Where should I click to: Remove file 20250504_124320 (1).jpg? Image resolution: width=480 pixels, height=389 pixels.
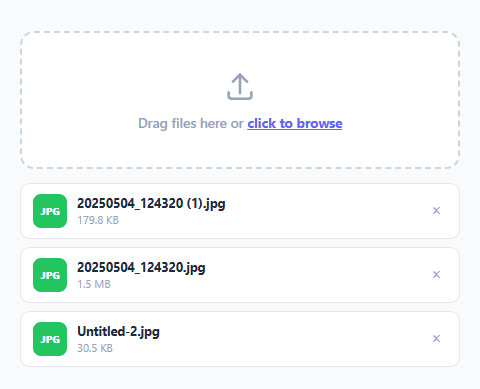point(436,211)
